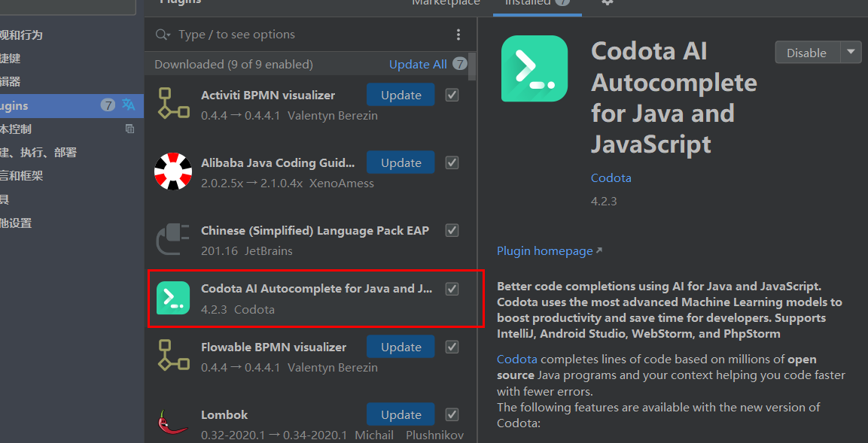Switch to the Marketplace tab
Screen dimensions: 868x443
point(446,3)
